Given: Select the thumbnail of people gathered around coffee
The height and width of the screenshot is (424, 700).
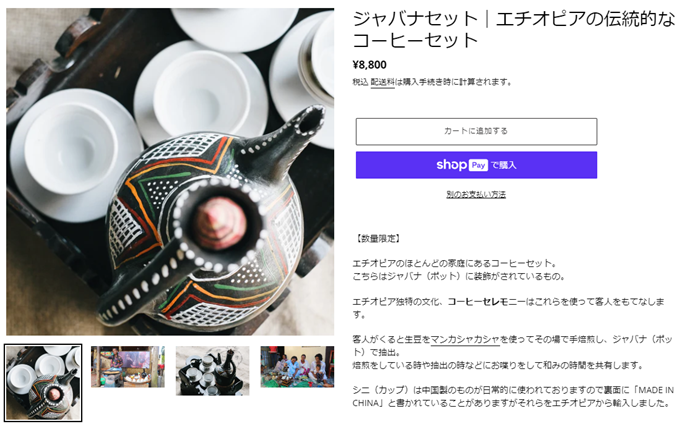Looking at the screenshot, I should tap(297, 366).
